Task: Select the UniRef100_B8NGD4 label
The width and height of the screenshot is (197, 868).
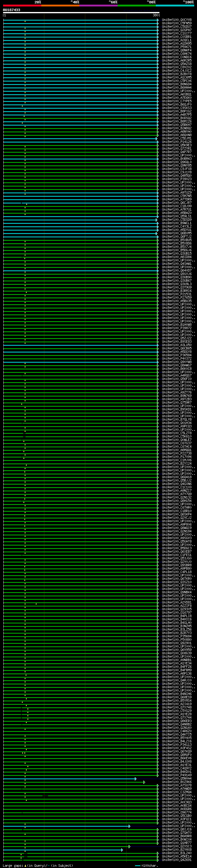Action: click(x=177, y=84)
